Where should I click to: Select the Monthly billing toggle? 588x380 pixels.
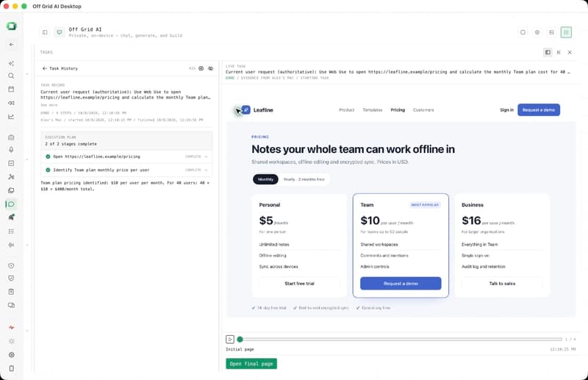[x=265, y=179]
